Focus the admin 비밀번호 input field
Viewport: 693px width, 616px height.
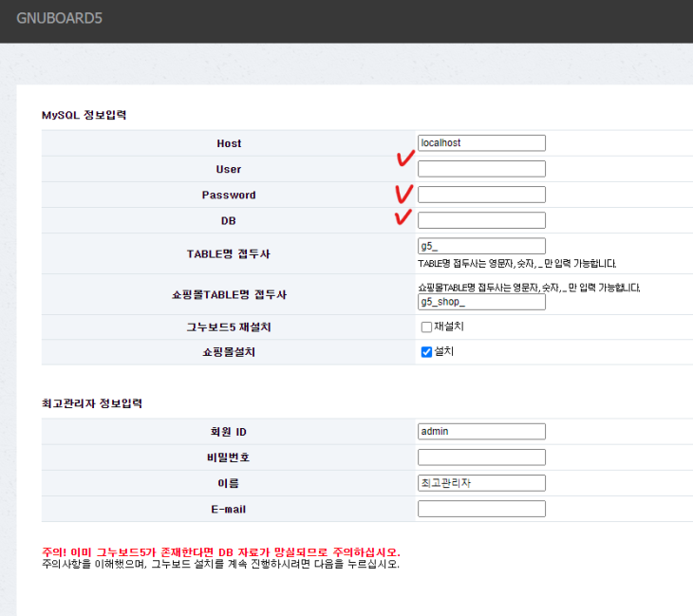(x=481, y=457)
